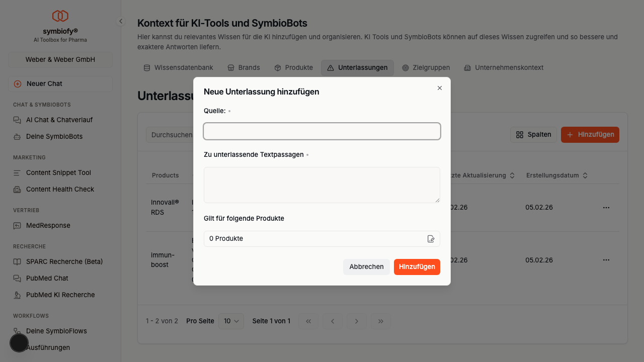Open Content Health Check
644x362 pixels.
[60, 189]
